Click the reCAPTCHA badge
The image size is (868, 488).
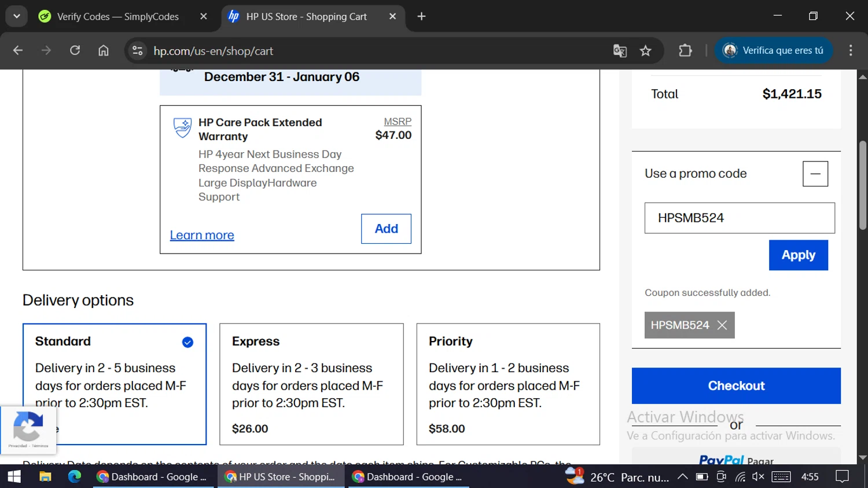point(28,430)
